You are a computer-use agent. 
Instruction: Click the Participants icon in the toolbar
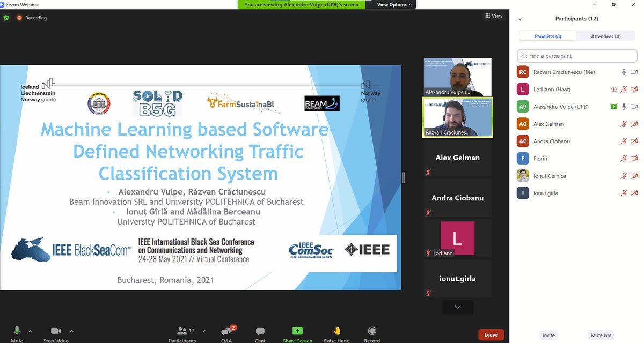[x=182, y=331]
